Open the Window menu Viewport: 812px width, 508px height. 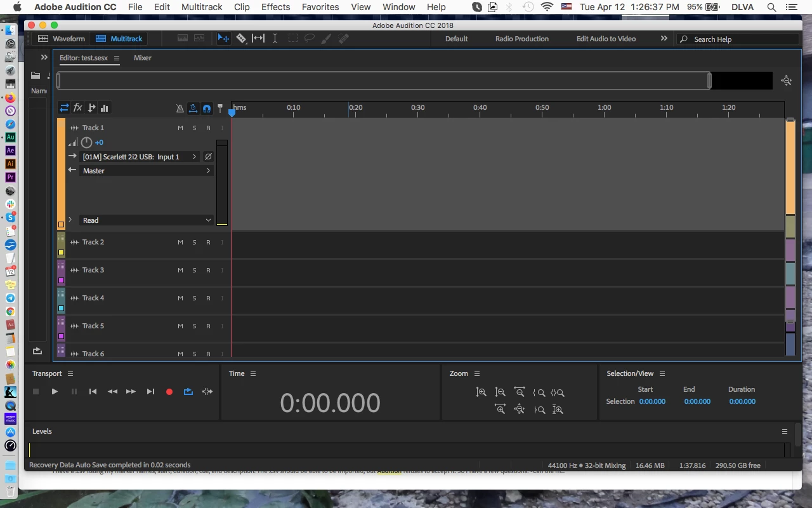coord(399,7)
